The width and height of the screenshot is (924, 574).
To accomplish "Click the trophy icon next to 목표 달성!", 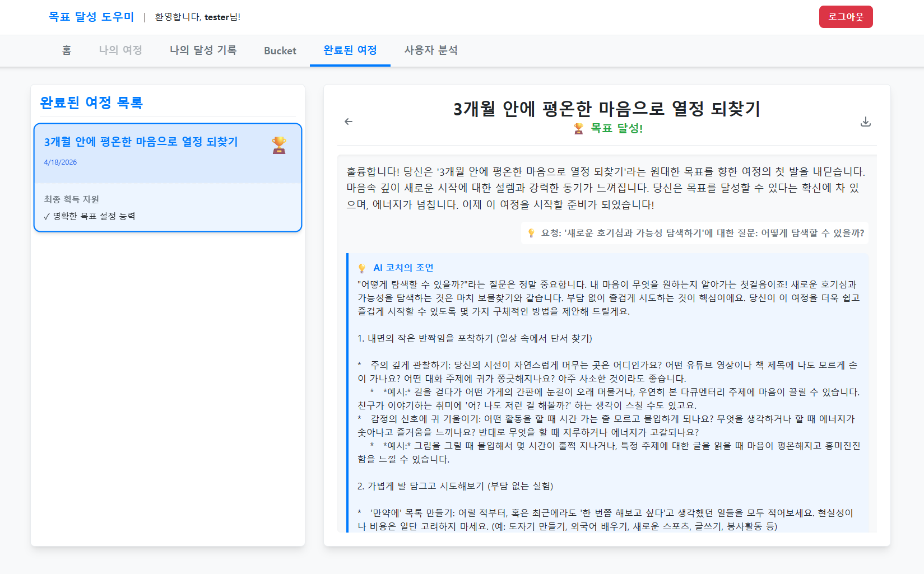I will (579, 129).
